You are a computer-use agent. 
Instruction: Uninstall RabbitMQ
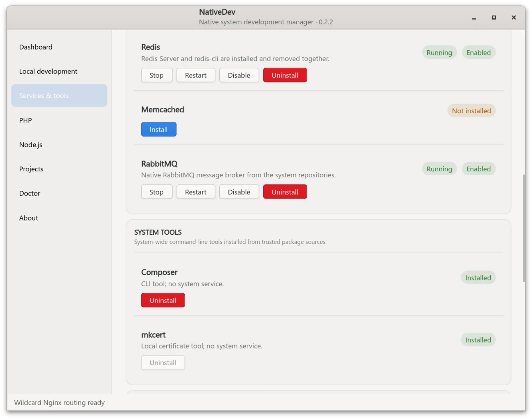pos(285,192)
